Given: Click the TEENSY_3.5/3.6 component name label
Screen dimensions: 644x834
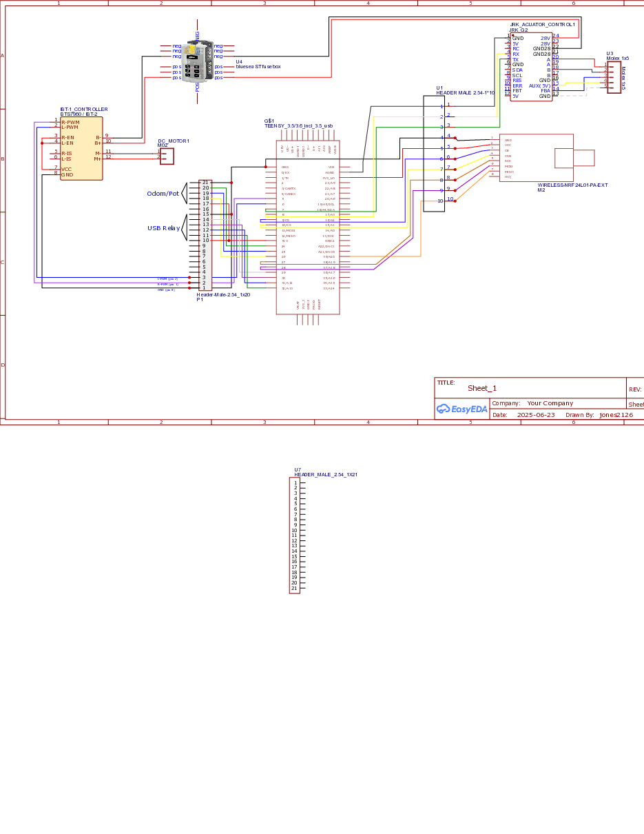Looking at the screenshot, I should 298,126.
